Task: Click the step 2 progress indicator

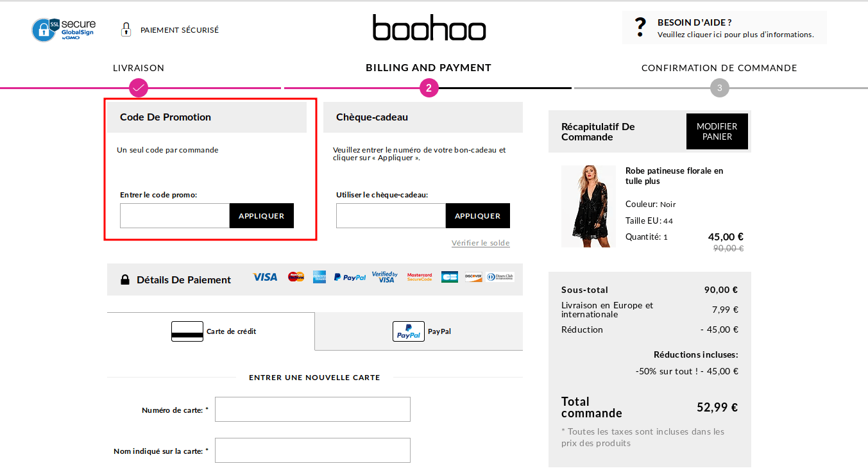Action: [429, 88]
